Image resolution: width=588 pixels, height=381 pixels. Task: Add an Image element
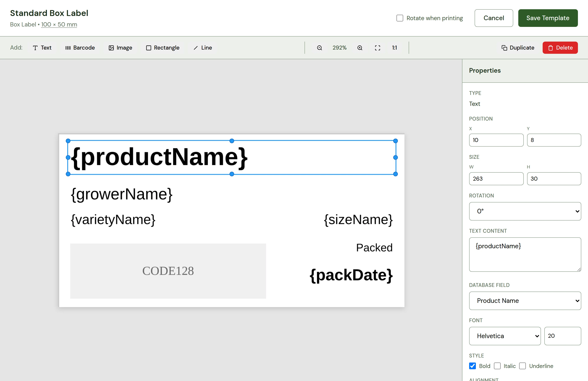[x=120, y=48]
